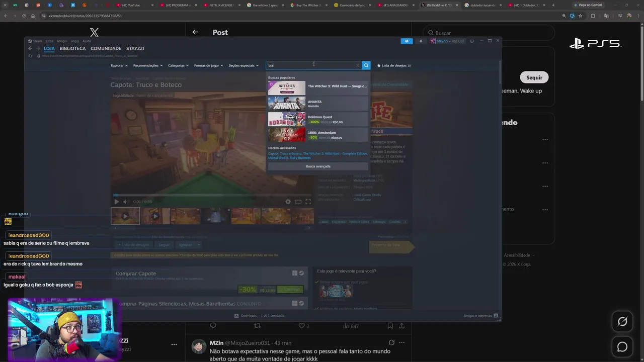
Task: Open the Jogos menu in Steam
Action: (75, 41)
